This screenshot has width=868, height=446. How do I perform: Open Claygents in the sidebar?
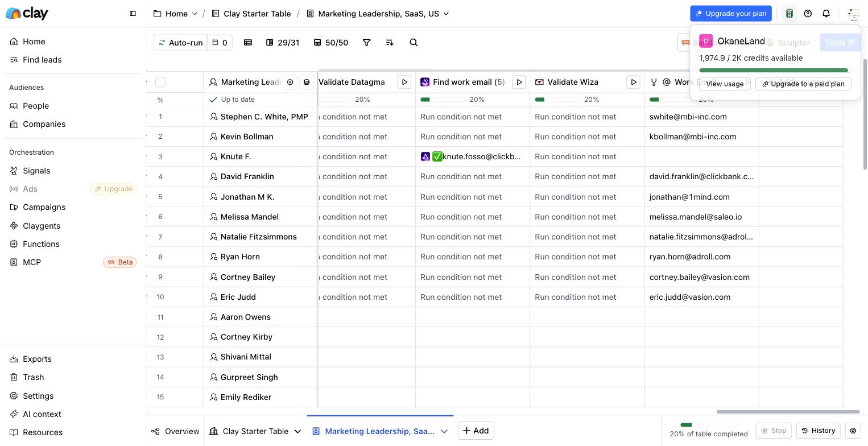click(x=73, y=226)
